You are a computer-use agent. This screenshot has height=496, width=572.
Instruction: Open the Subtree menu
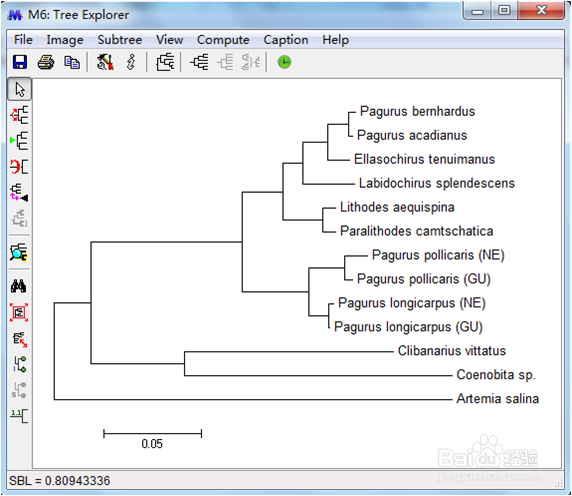click(120, 40)
